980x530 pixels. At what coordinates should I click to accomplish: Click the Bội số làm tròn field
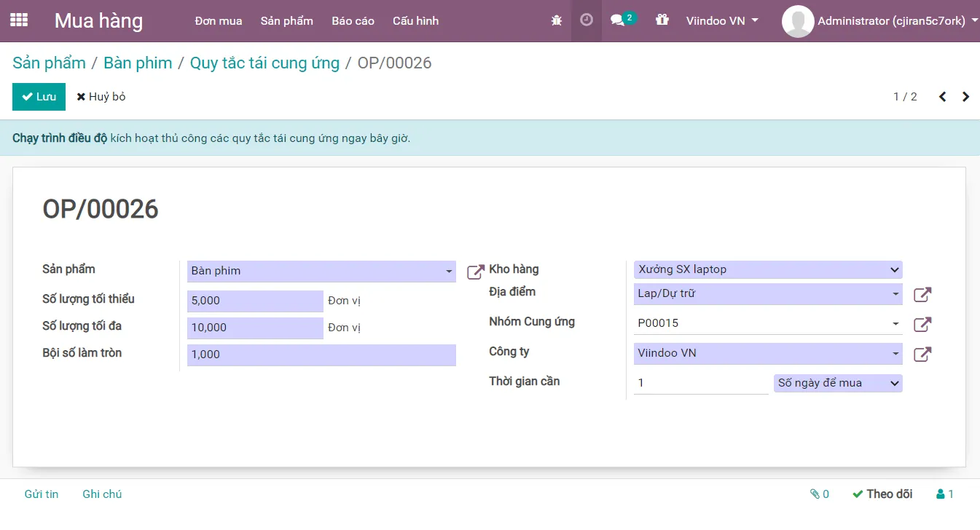point(321,355)
